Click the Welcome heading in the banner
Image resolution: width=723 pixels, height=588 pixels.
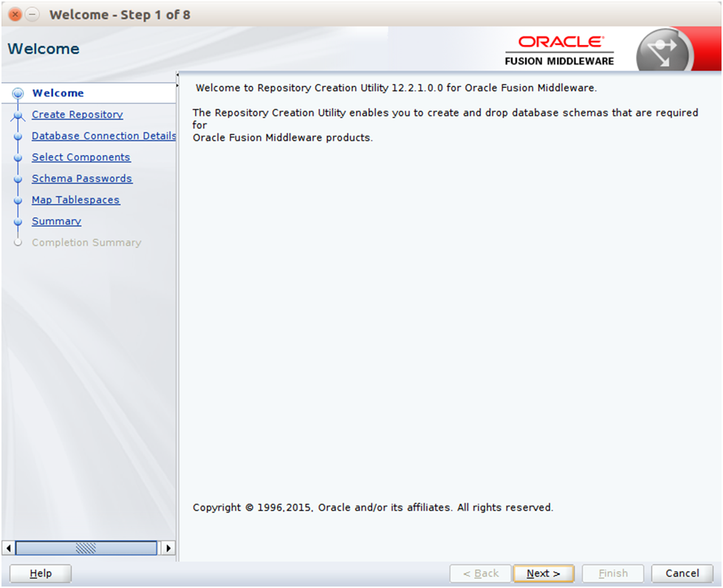pyautogui.click(x=44, y=49)
